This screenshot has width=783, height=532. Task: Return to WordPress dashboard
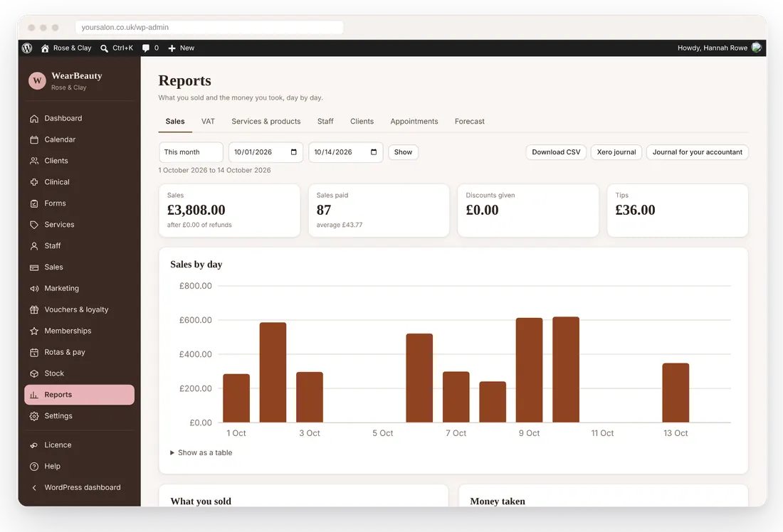click(x=79, y=488)
